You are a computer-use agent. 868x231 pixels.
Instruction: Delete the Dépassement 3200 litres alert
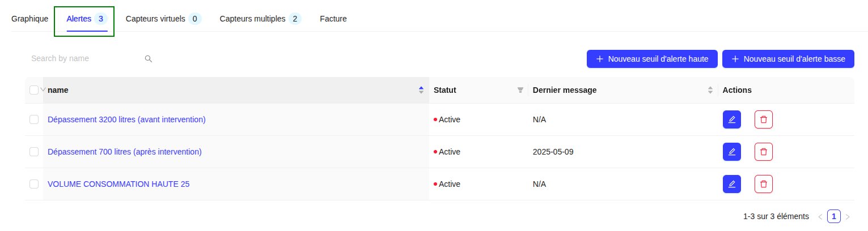(763, 119)
